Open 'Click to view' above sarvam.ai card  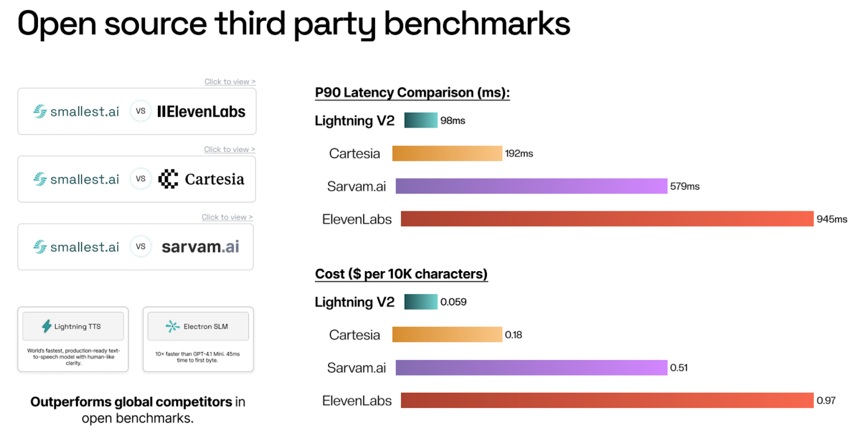(227, 217)
